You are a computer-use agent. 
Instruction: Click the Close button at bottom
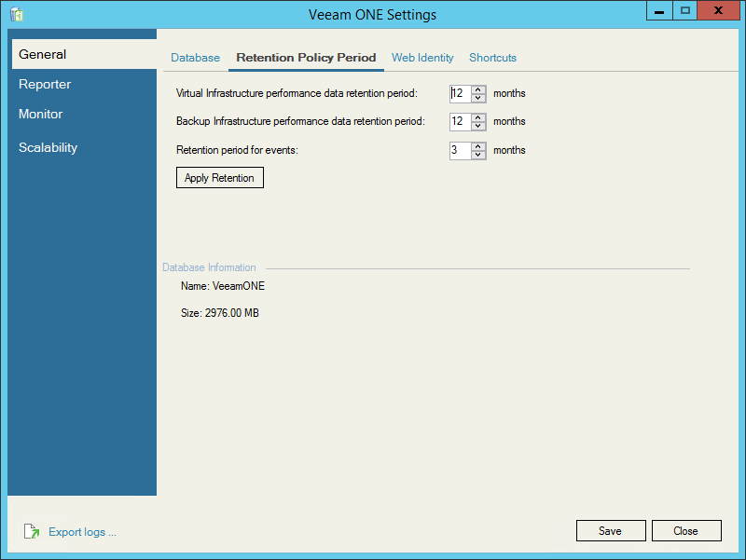pyautogui.click(x=686, y=530)
